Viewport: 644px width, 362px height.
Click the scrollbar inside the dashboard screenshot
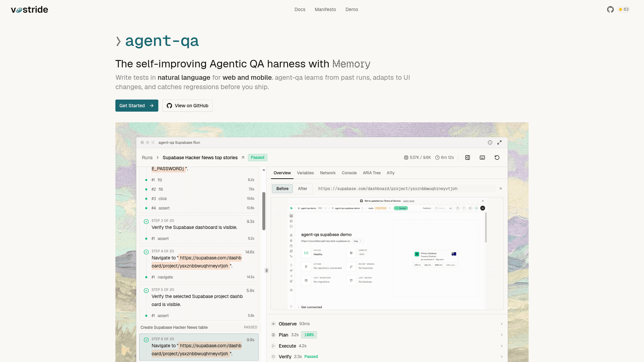click(486, 227)
